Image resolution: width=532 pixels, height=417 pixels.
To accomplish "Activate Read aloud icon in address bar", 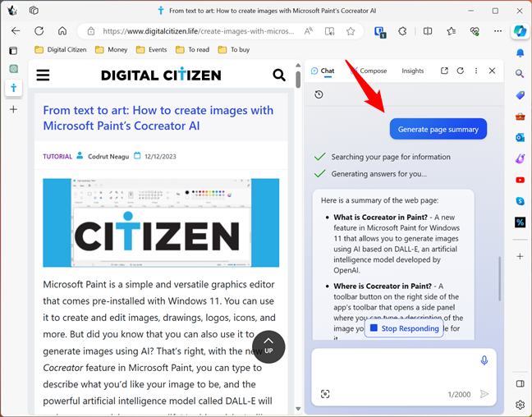I will (308, 31).
